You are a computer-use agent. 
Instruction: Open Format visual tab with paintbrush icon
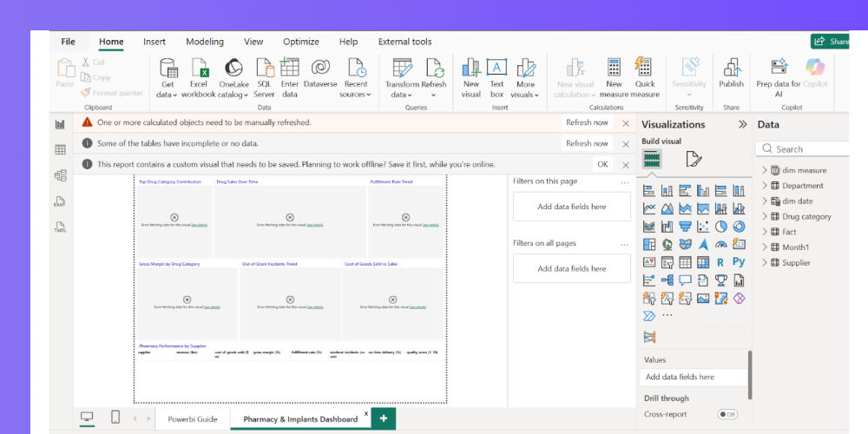pos(694,160)
